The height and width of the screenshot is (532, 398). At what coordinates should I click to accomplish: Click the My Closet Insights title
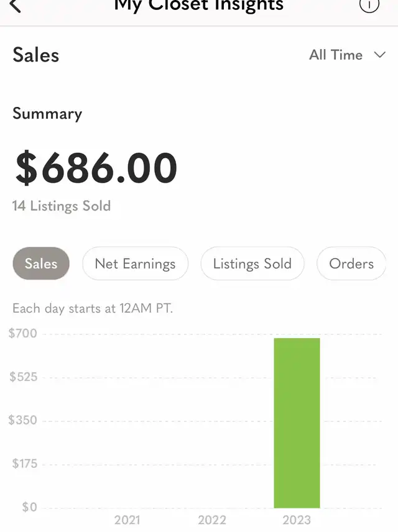(x=198, y=6)
